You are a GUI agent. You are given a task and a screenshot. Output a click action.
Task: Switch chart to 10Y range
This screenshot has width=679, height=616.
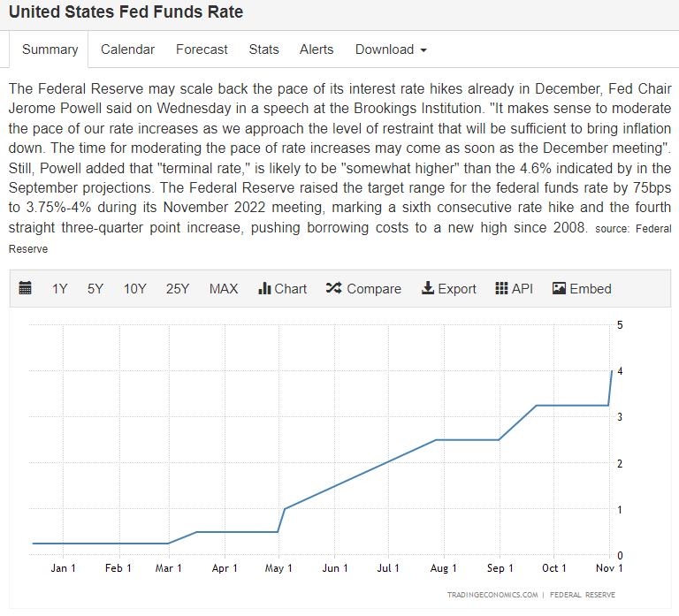pyautogui.click(x=134, y=288)
